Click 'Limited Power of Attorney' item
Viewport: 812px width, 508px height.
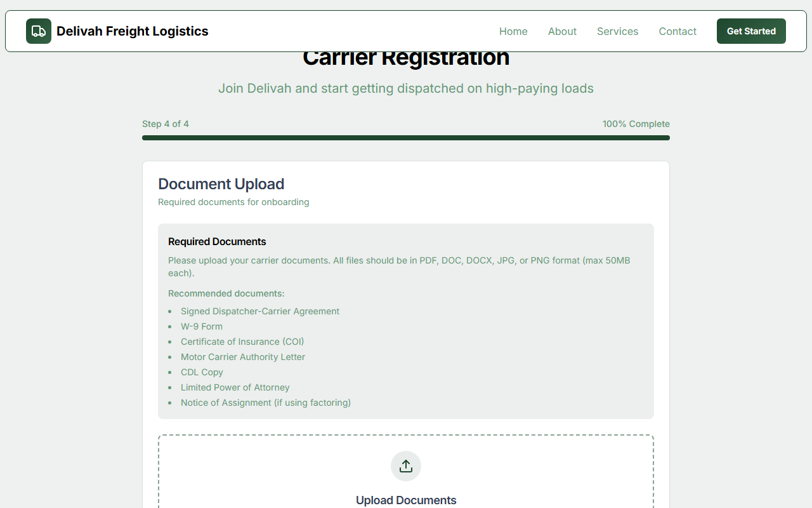[x=235, y=387]
